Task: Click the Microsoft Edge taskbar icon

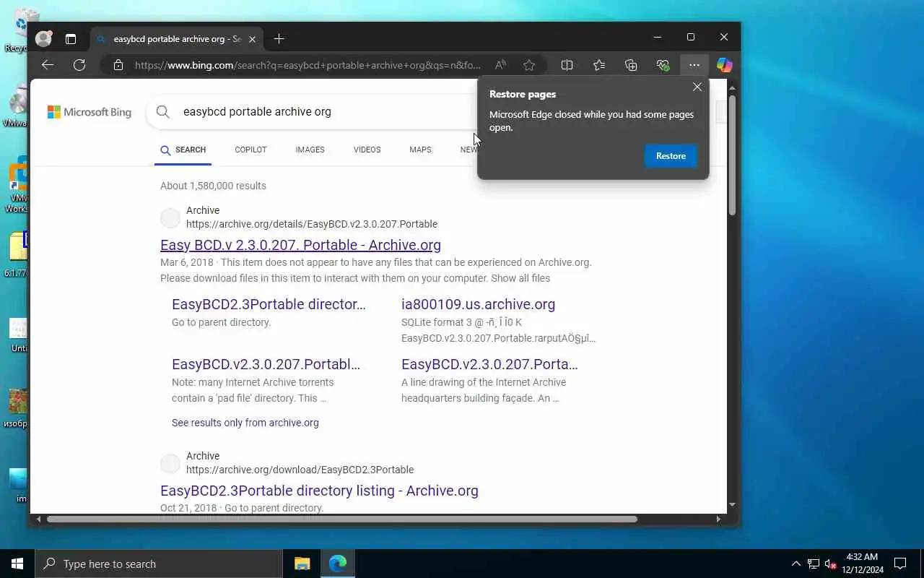Action: [x=337, y=564]
